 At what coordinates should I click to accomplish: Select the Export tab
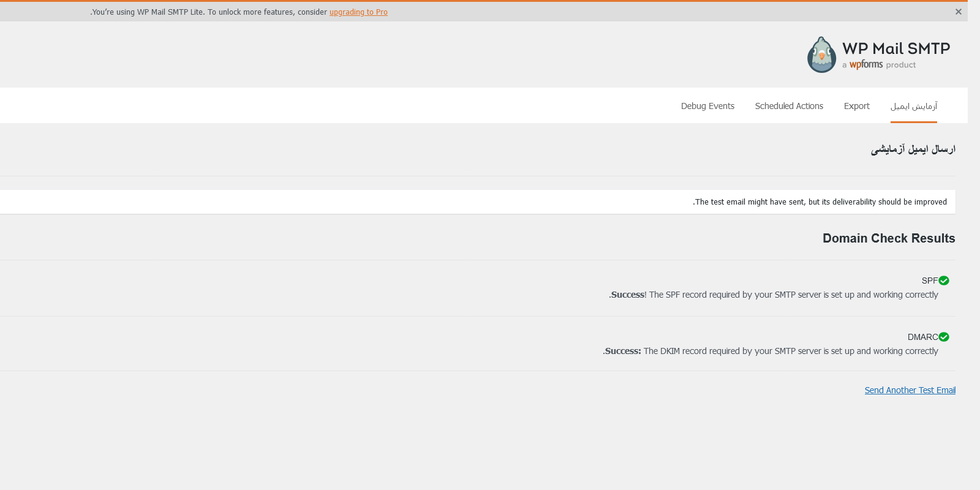pyautogui.click(x=856, y=106)
